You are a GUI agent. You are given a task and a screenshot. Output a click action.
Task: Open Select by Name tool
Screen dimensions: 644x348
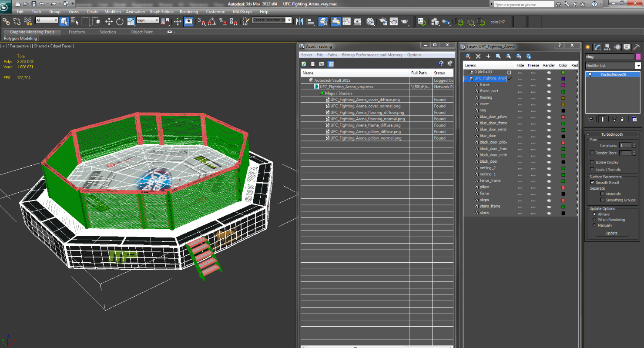click(x=75, y=21)
